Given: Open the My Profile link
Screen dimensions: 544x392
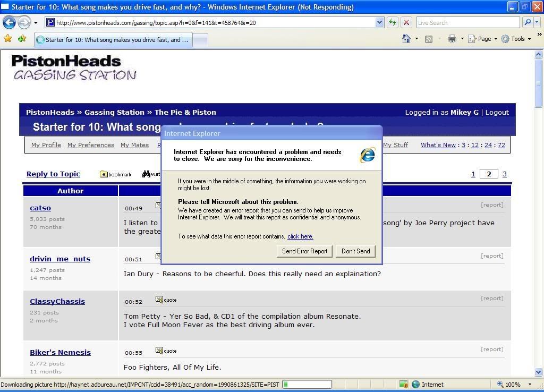Looking at the screenshot, I should click(x=46, y=145).
